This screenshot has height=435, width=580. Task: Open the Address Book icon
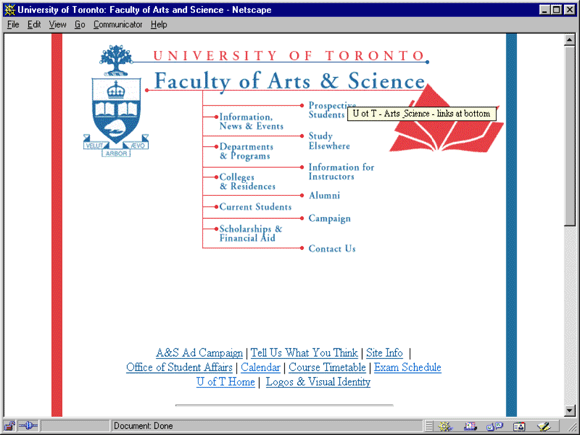(x=519, y=426)
